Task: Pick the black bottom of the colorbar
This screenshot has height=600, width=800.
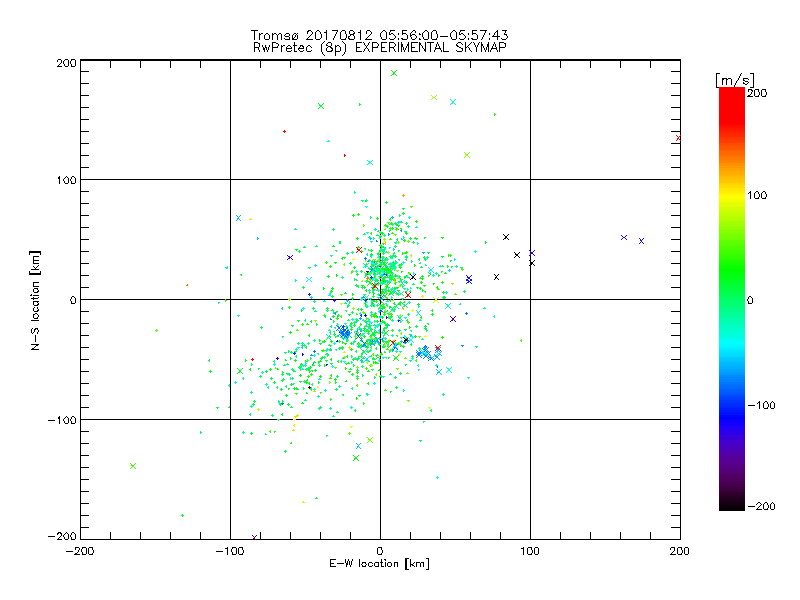Action: click(x=732, y=503)
